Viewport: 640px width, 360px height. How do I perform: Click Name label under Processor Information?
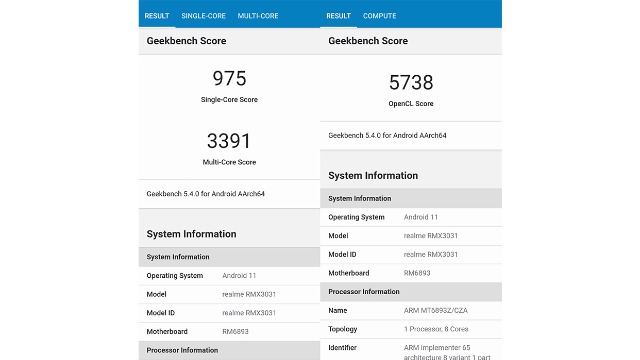[338, 311]
